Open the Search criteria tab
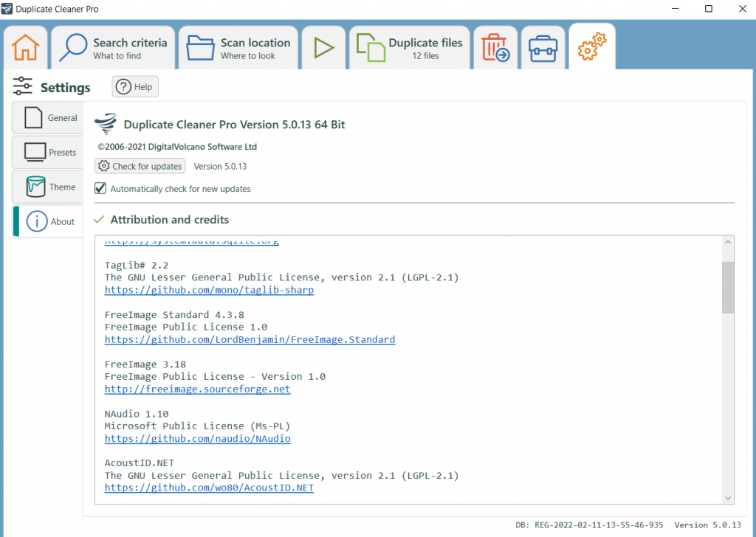Viewport: 756px width, 537px height. (113, 48)
